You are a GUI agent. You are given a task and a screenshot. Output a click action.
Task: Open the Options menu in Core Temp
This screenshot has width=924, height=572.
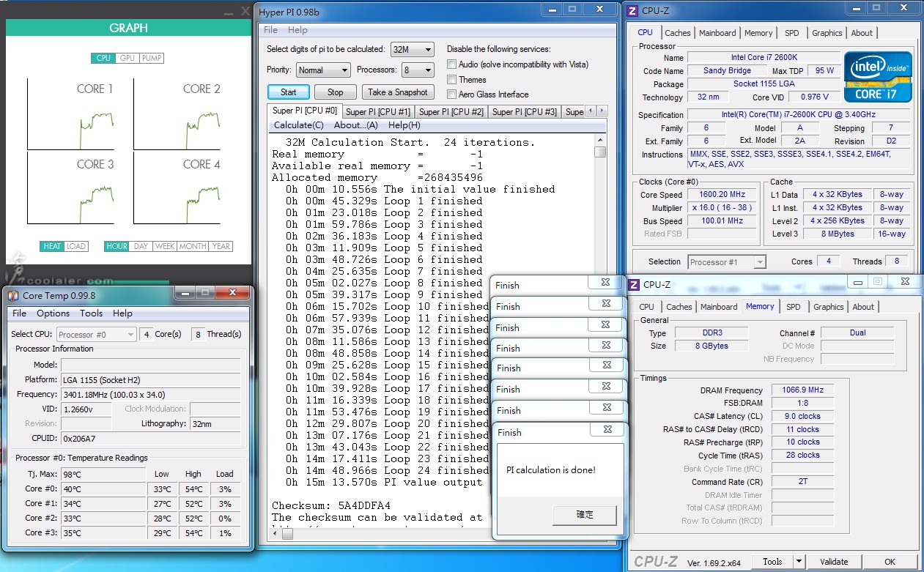[x=53, y=313]
